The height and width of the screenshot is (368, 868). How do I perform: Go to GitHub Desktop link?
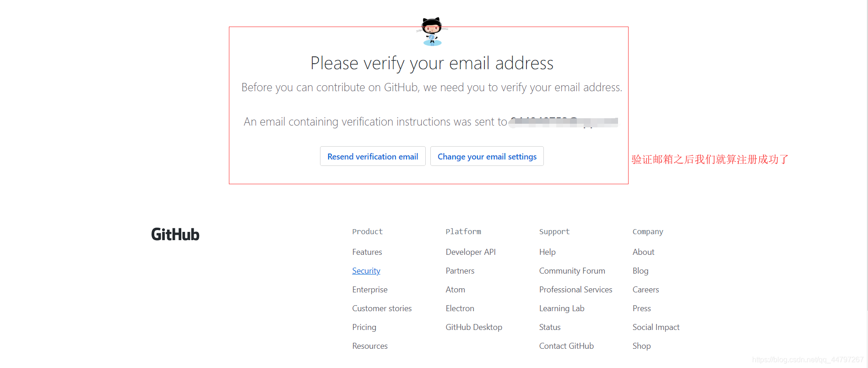[x=474, y=327]
